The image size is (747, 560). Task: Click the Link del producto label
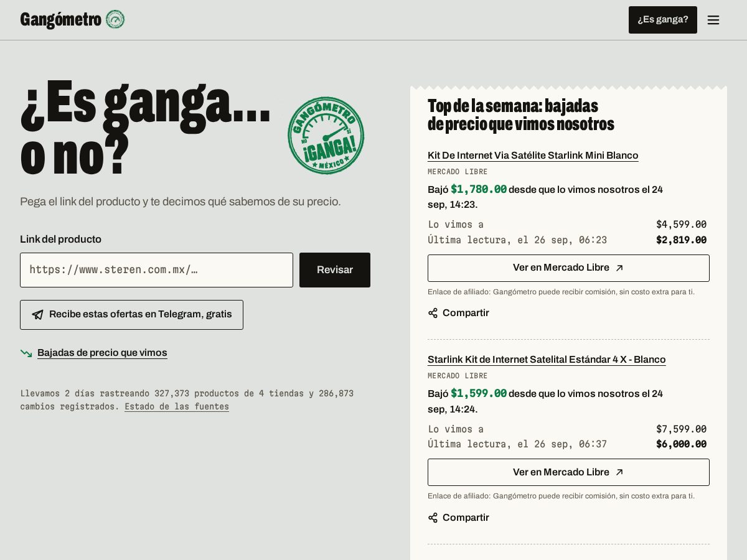coord(60,240)
